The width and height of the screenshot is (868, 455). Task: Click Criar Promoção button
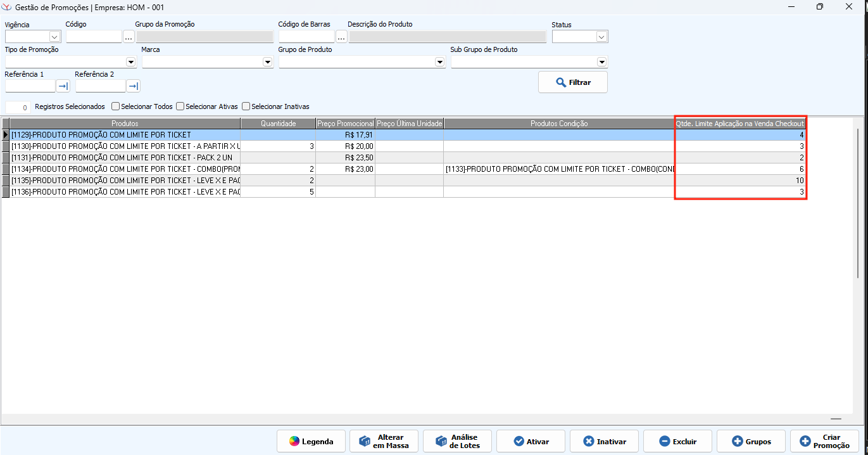[x=824, y=441]
